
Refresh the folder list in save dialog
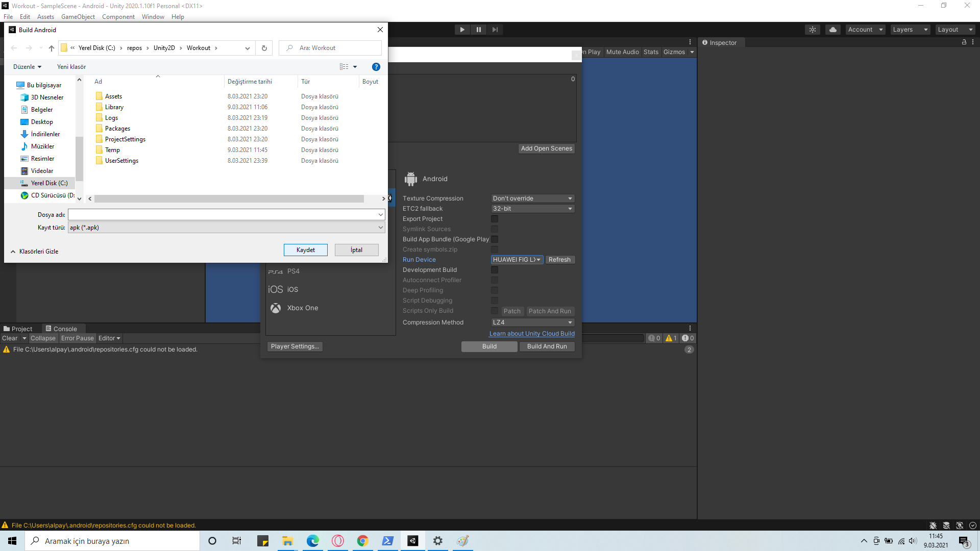click(x=264, y=48)
